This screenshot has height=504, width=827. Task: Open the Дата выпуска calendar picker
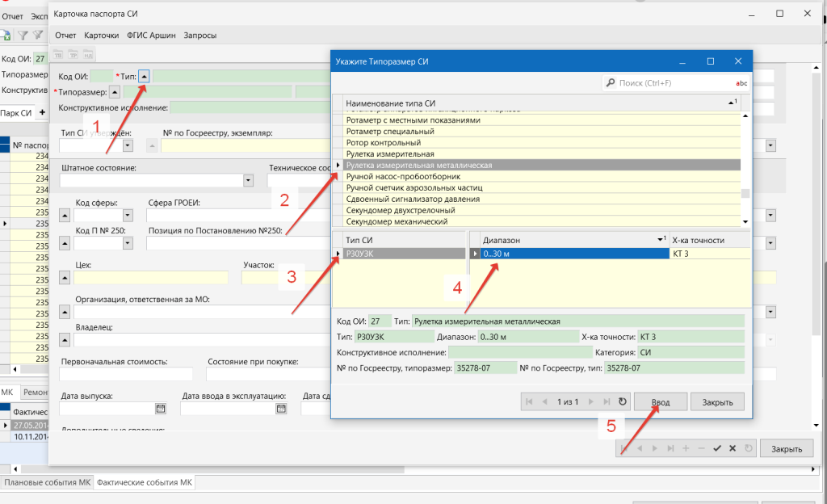coord(161,409)
